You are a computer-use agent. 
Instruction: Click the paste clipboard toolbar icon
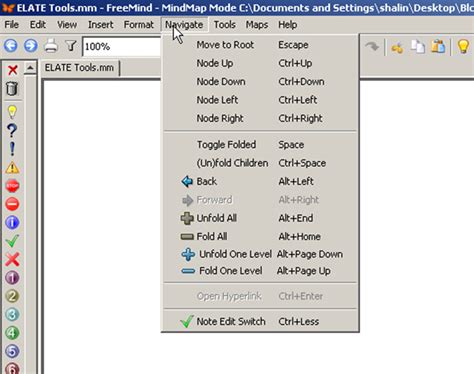[x=438, y=46]
